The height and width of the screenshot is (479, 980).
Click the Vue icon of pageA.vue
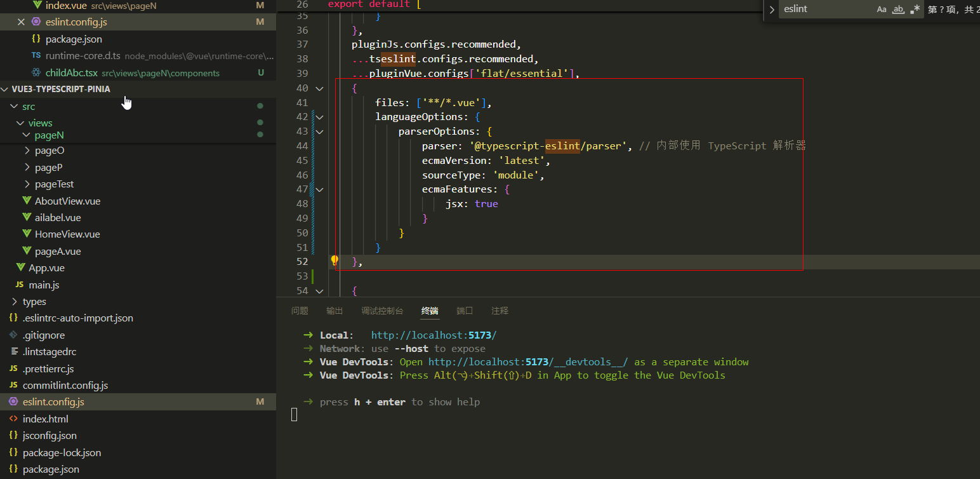pos(27,251)
